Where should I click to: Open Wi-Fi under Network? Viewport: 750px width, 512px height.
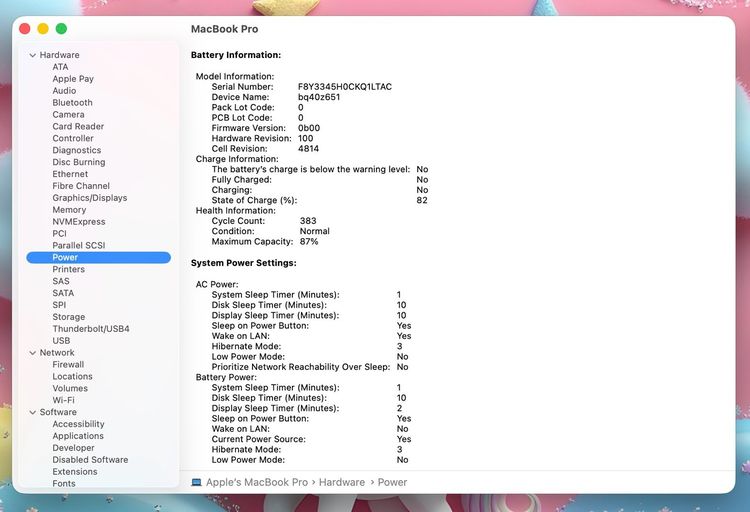[64, 401]
